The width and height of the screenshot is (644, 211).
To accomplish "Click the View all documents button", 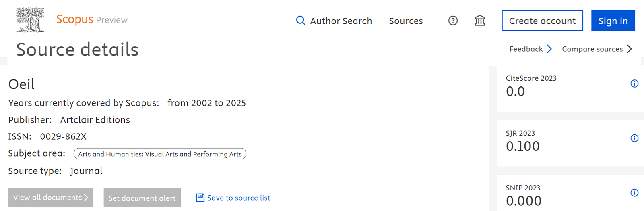I will click(51, 198).
